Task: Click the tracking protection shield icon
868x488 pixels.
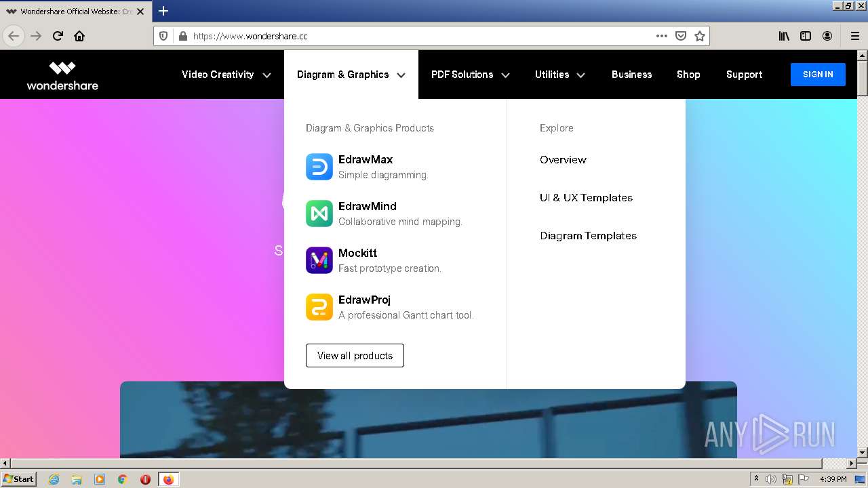Action: point(163,36)
